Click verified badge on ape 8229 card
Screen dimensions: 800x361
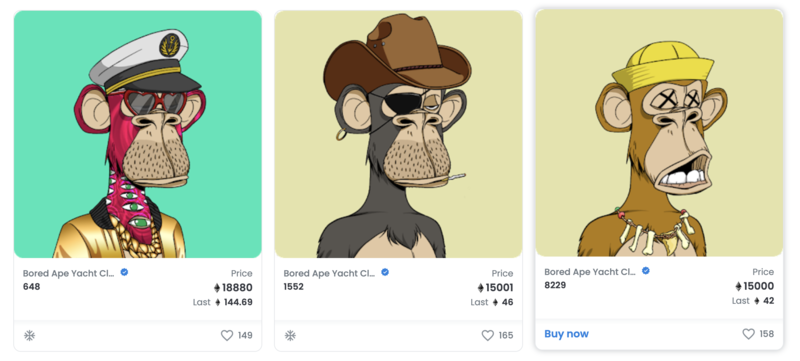pyautogui.click(x=645, y=271)
